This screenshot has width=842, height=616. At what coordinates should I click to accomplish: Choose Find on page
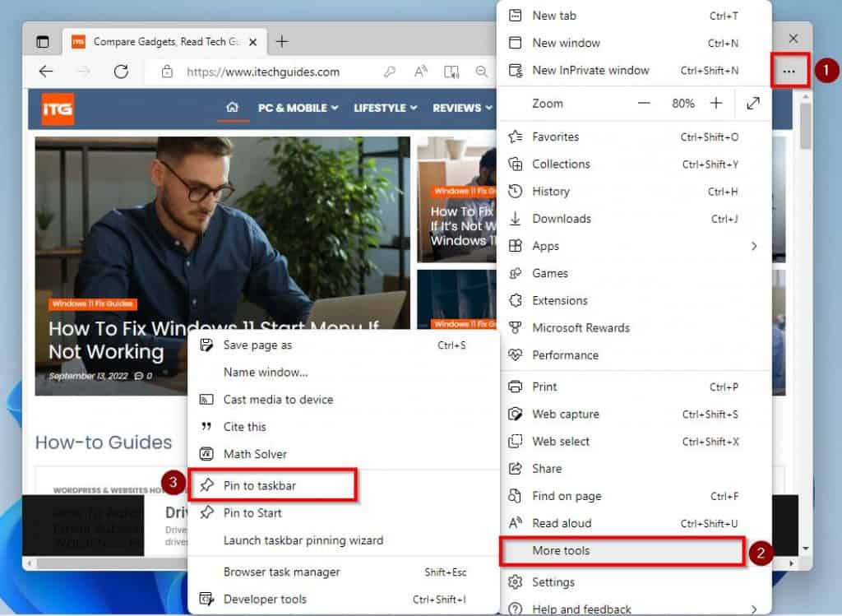click(634, 496)
